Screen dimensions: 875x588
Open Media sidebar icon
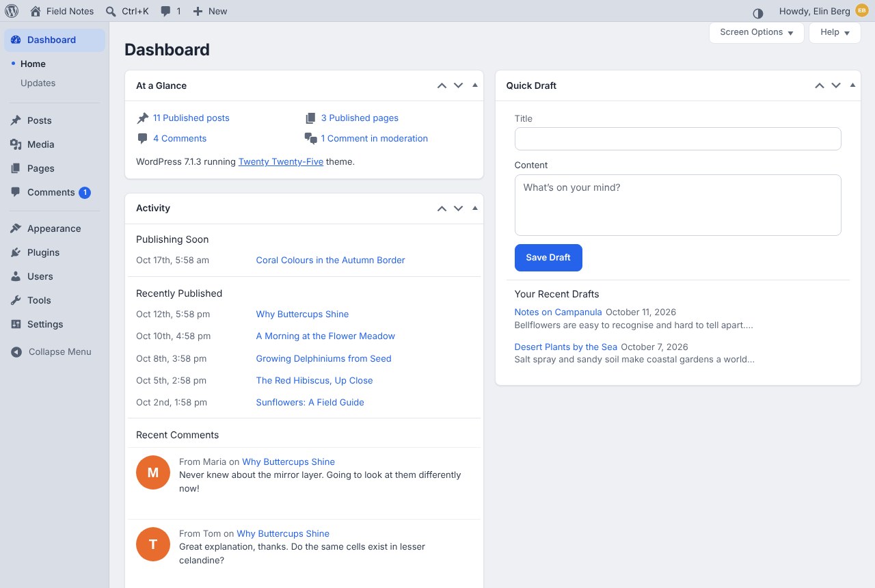[16, 144]
